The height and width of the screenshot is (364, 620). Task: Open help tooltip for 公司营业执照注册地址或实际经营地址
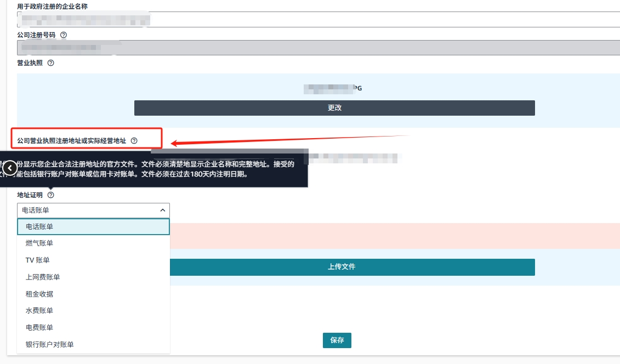coord(134,141)
